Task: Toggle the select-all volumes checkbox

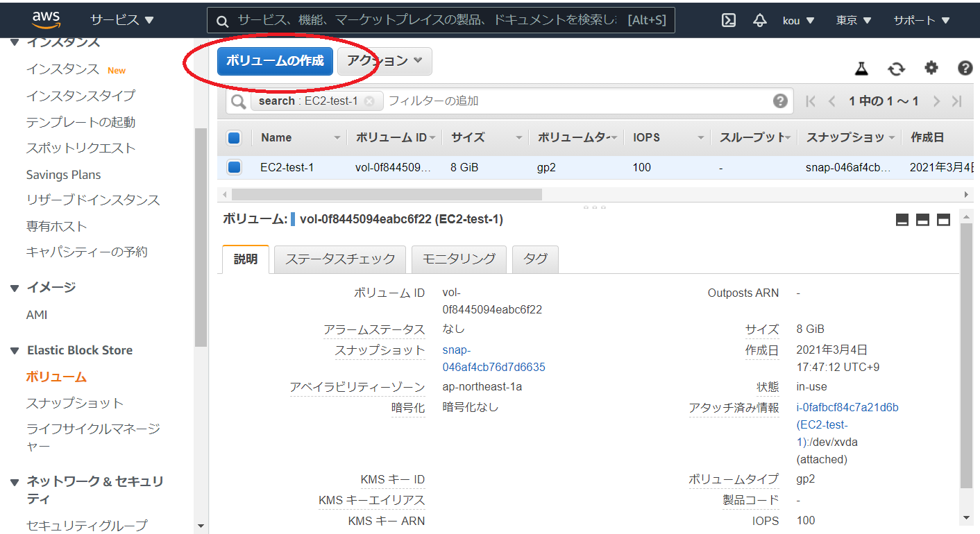Action: pyautogui.click(x=234, y=138)
